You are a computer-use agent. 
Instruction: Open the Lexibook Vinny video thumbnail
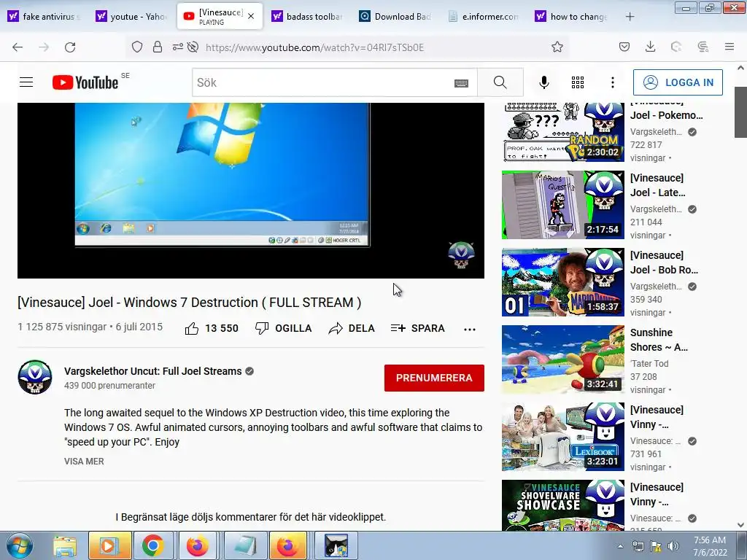click(x=562, y=437)
